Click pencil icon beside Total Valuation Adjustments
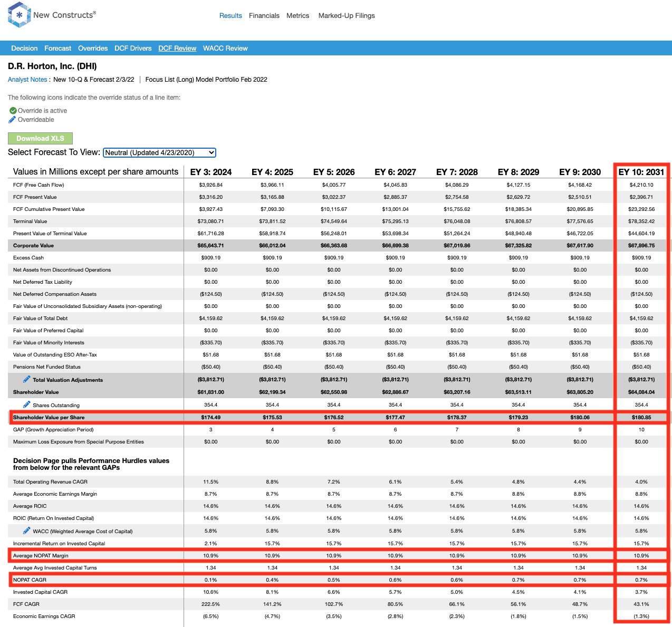 [27, 379]
